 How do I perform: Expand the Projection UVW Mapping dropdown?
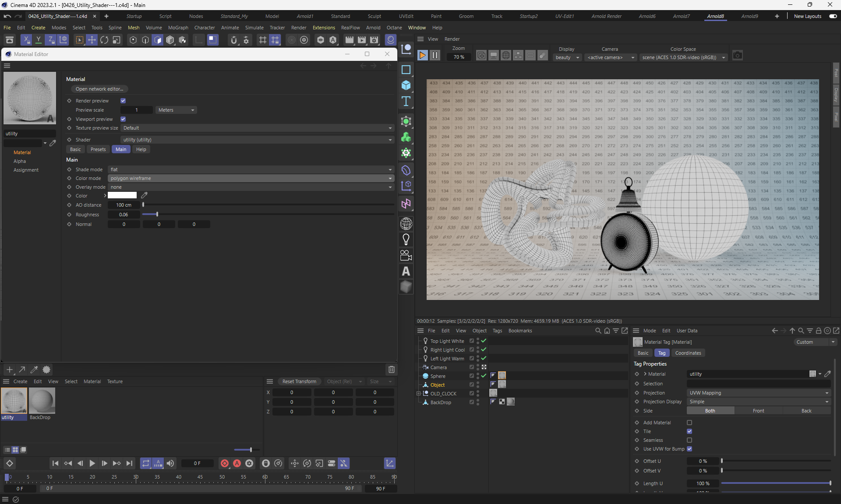click(758, 393)
